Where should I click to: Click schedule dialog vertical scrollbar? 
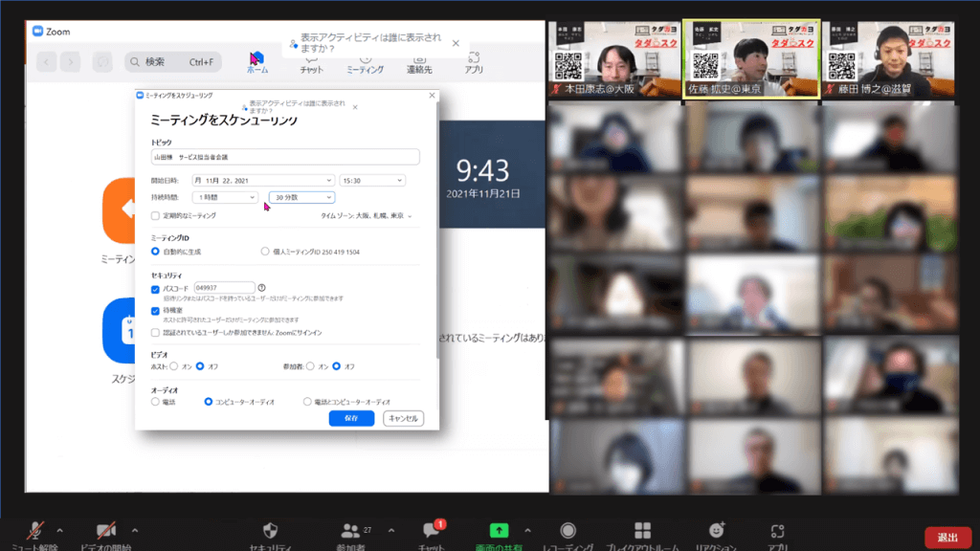pos(436,231)
